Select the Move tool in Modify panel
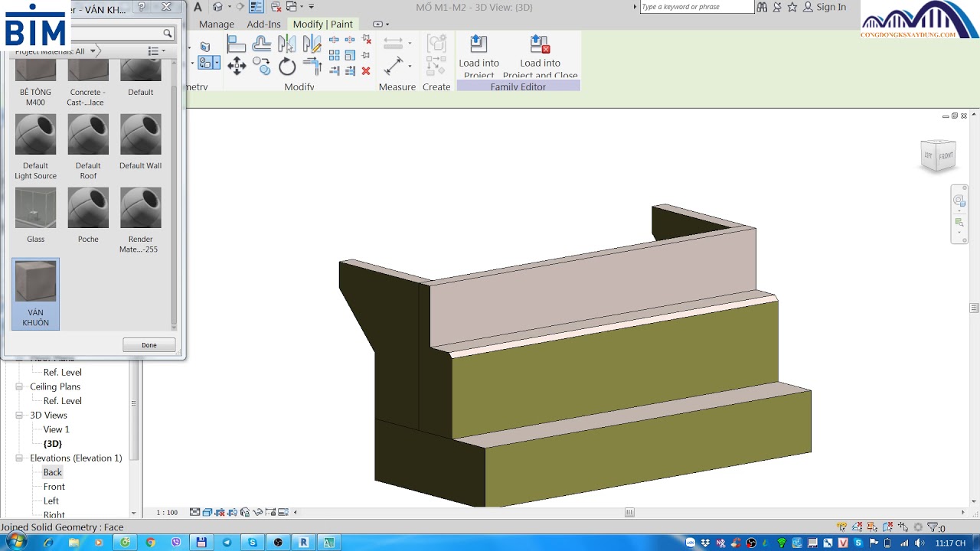The width and height of the screenshot is (980, 551). 237,66
